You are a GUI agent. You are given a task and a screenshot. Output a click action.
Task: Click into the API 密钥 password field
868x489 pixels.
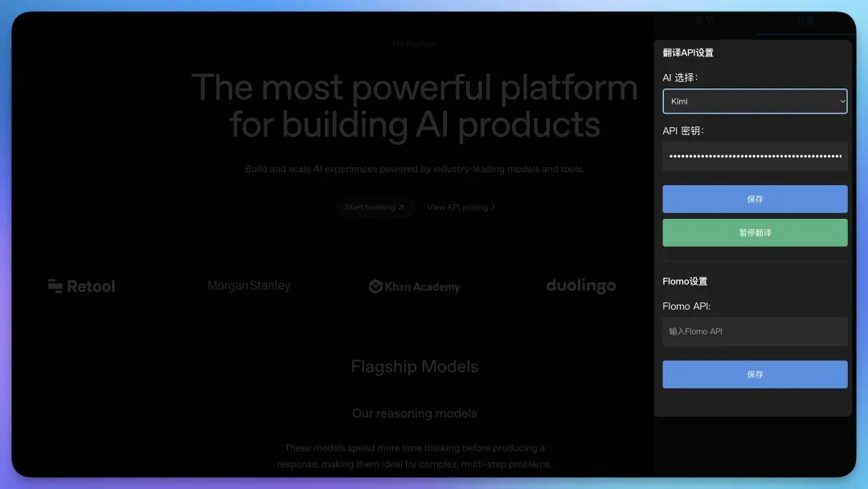(755, 156)
